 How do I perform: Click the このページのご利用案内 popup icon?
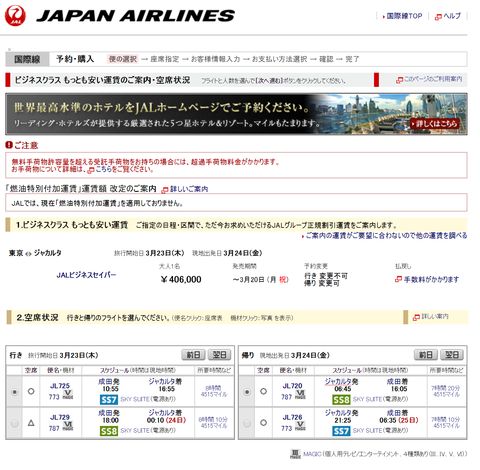pos(399,80)
